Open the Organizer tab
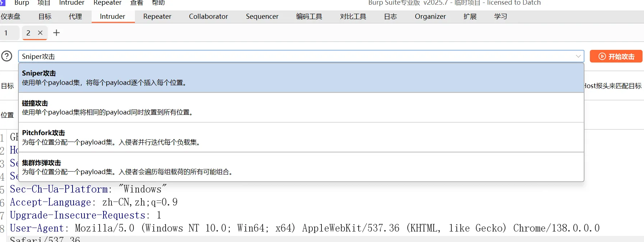644x242 pixels. coord(430,17)
